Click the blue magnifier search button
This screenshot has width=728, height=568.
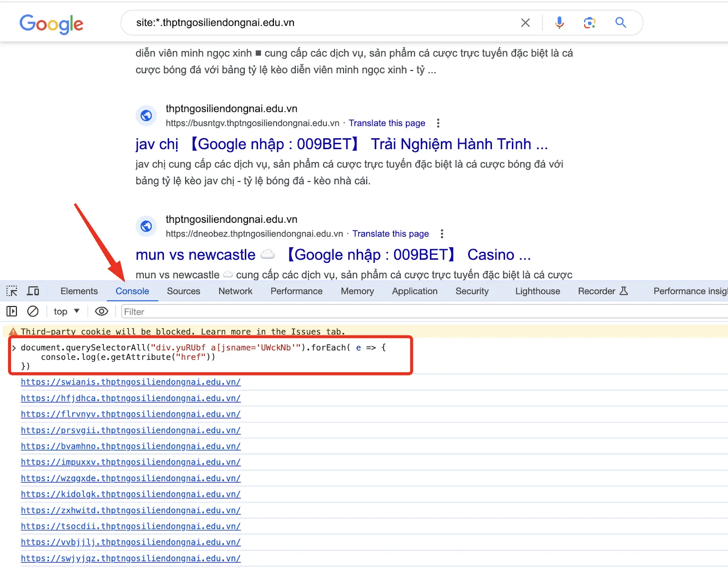click(x=621, y=22)
